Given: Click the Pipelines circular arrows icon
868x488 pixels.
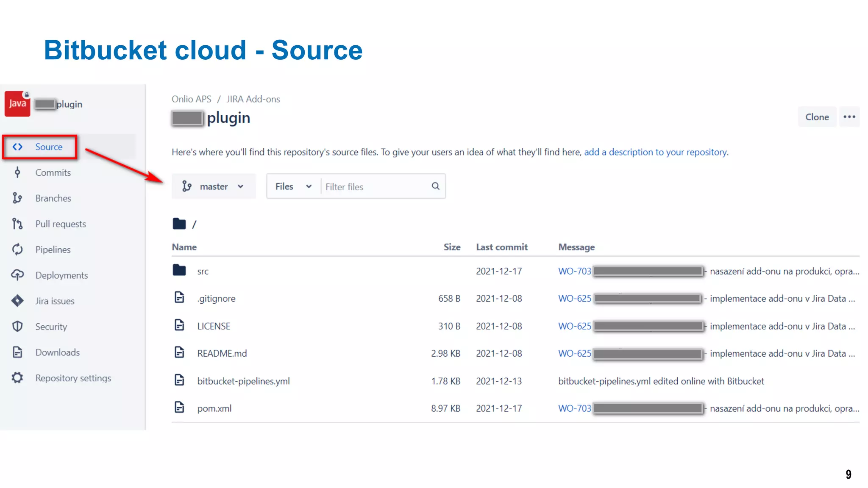Looking at the screenshot, I should tap(17, 250).
